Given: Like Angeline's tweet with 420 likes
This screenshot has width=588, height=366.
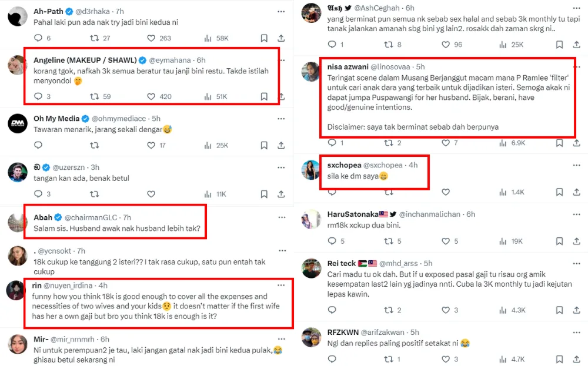Looking at the screenshot, I should coord(151,96).
